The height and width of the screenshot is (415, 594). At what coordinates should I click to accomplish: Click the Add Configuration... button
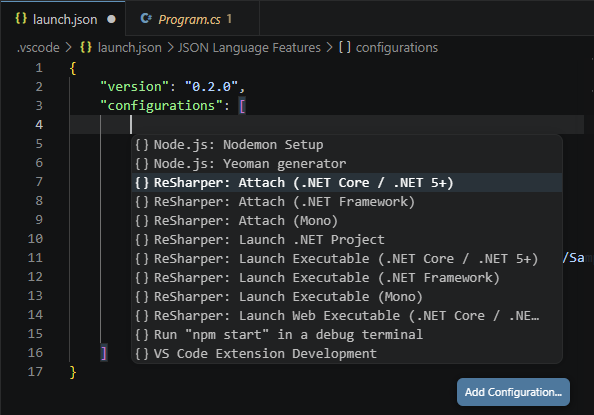point(513,392)
